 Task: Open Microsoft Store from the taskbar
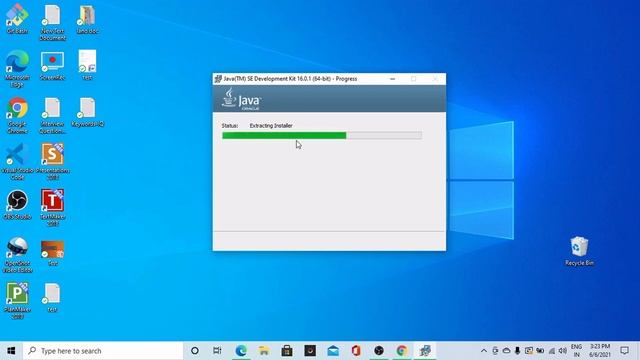coord(287,351)
